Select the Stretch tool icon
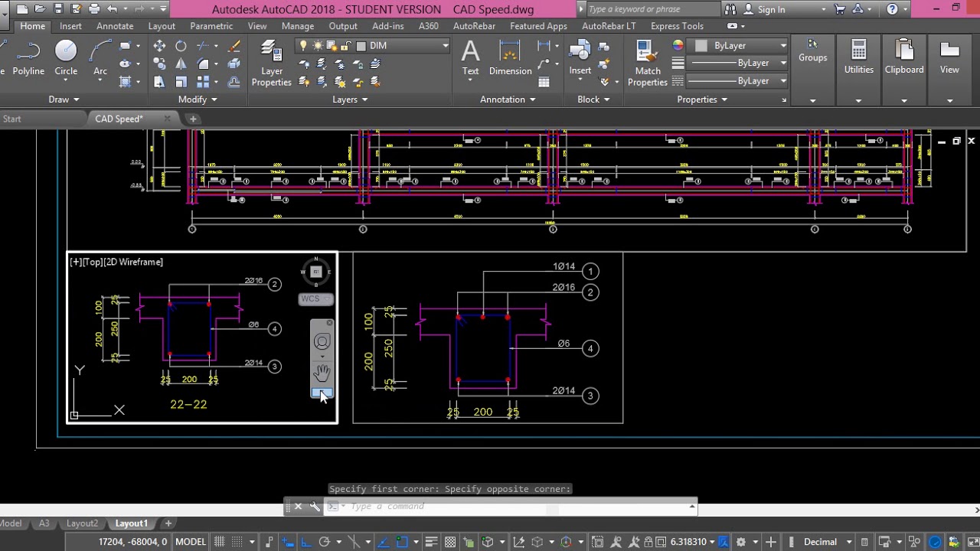This screenshot has width=980, height=551. [159, 81]
